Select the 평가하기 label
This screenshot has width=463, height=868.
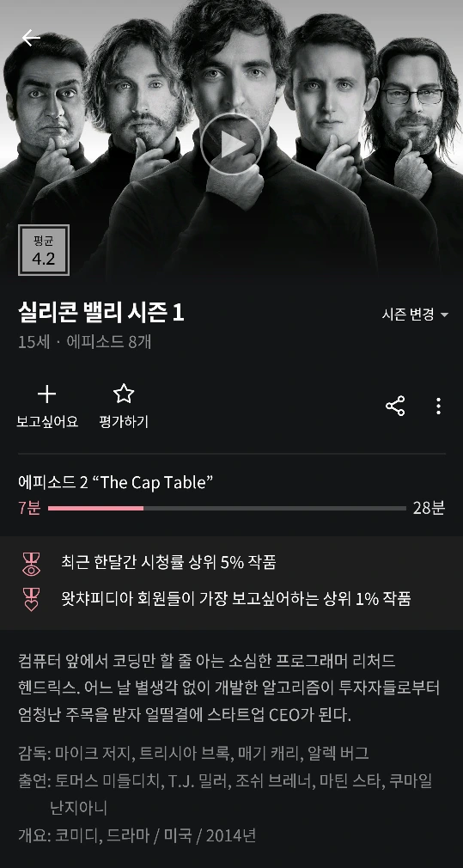pyautogui.click(x=124, y=421)
